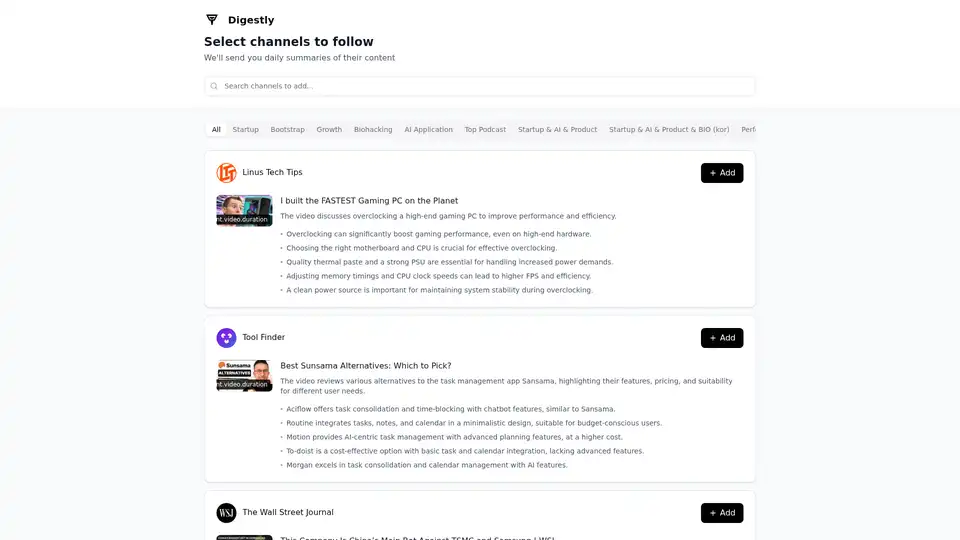The width and height of the screenshot is (960, 540).
Task: Select the All category tab
Action: point(216,129)
